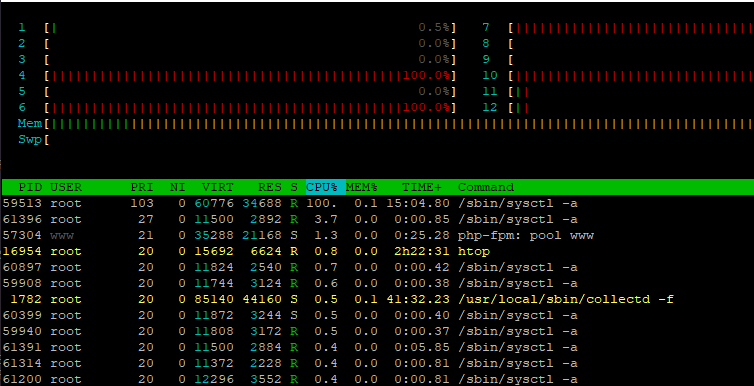Click the Swp usage meter
Screen dimensions: 754x386
coord(399,140)
